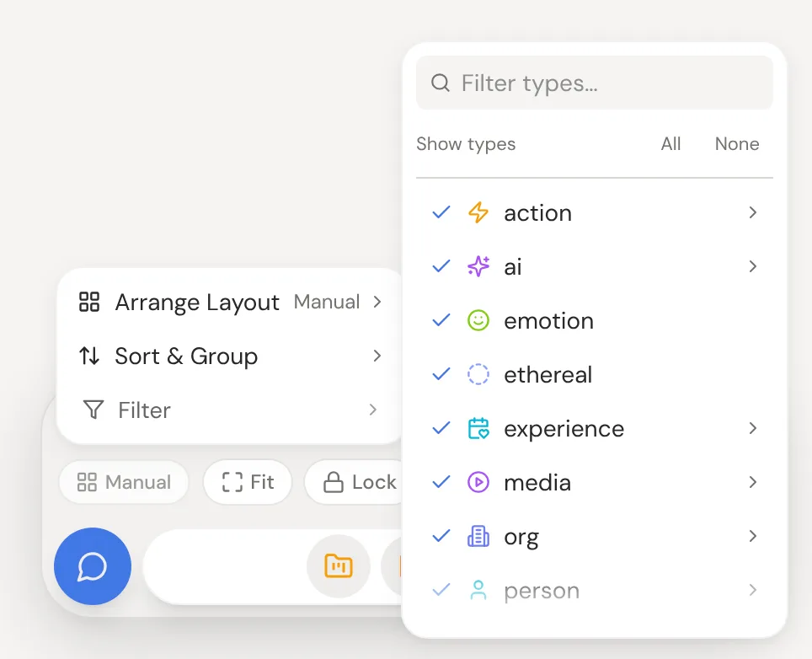The width and height of the screenshot is (812, 659).
Task: Open Arrange Layout submenu chevron
Action: [377, 302]
